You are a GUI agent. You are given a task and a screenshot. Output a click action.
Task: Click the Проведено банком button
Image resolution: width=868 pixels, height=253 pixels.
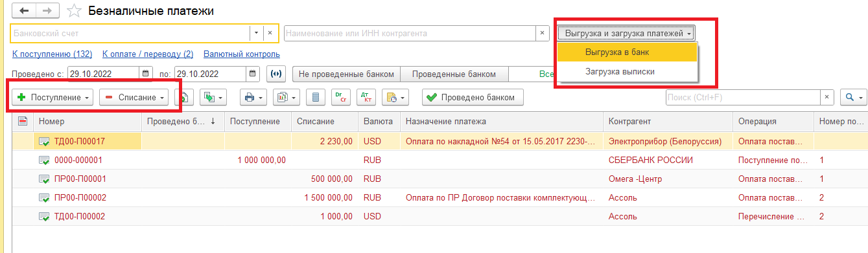472,97
